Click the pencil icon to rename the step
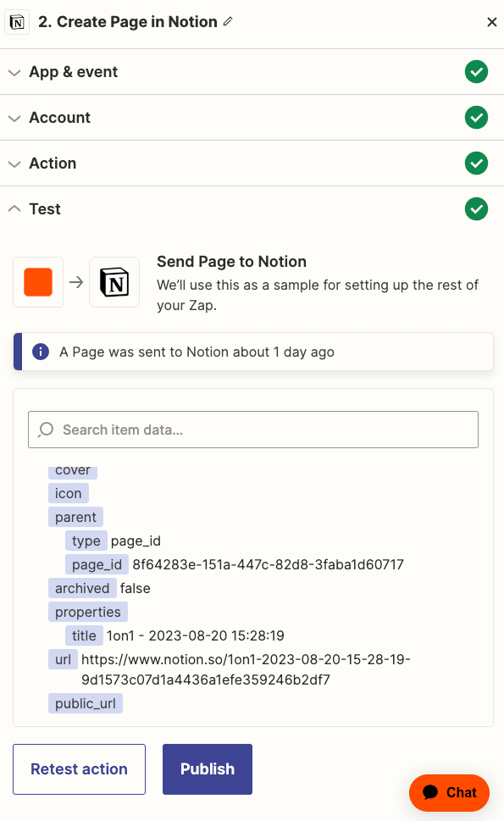 [x=228, y=21]
